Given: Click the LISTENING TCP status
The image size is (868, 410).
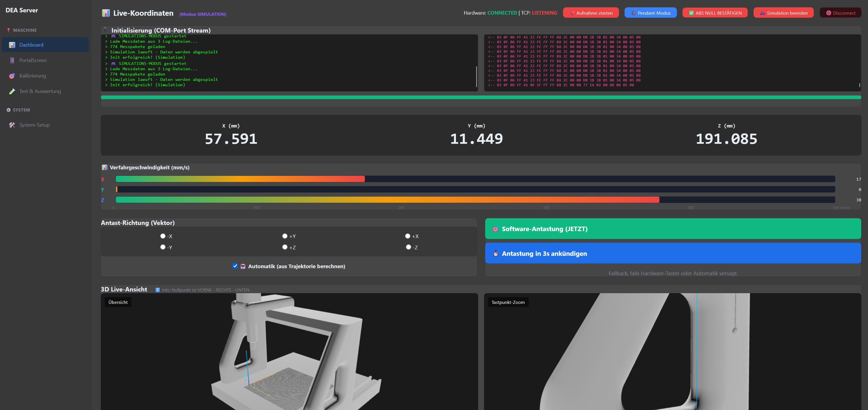Looking at the screenshot, I should coord(544,13).
